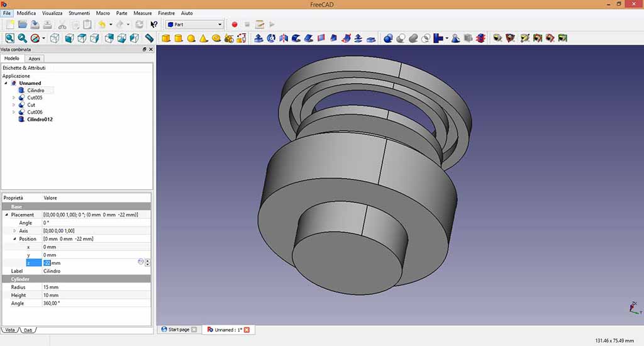Close the Vista combinata panel
This screenshot has height=346, width=644.
151,49
